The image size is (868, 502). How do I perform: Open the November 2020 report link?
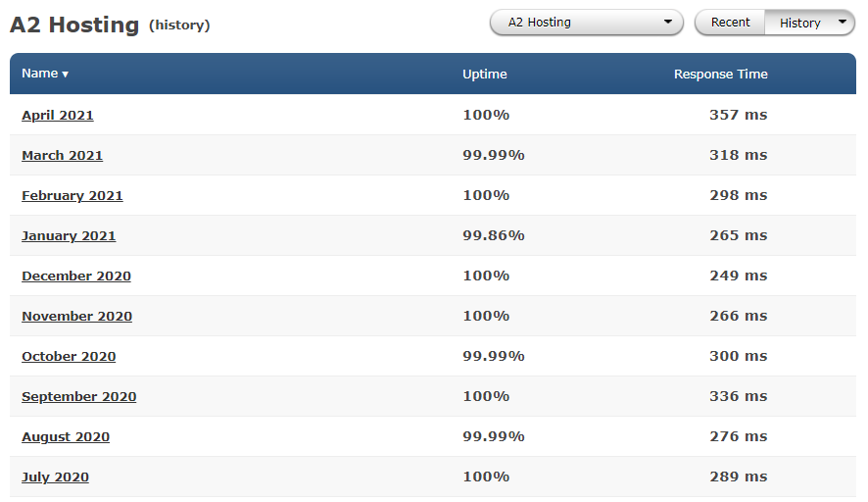tap(77, 317)
